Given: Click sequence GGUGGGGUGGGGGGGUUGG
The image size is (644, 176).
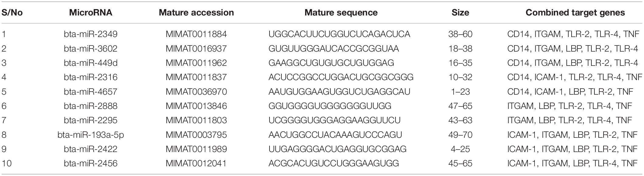Looking at the screenshot, I should (x=330, y=106).
